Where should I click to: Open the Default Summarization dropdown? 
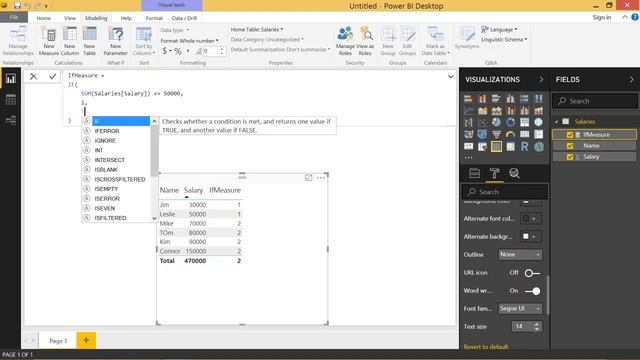click(x=280, y=49)
